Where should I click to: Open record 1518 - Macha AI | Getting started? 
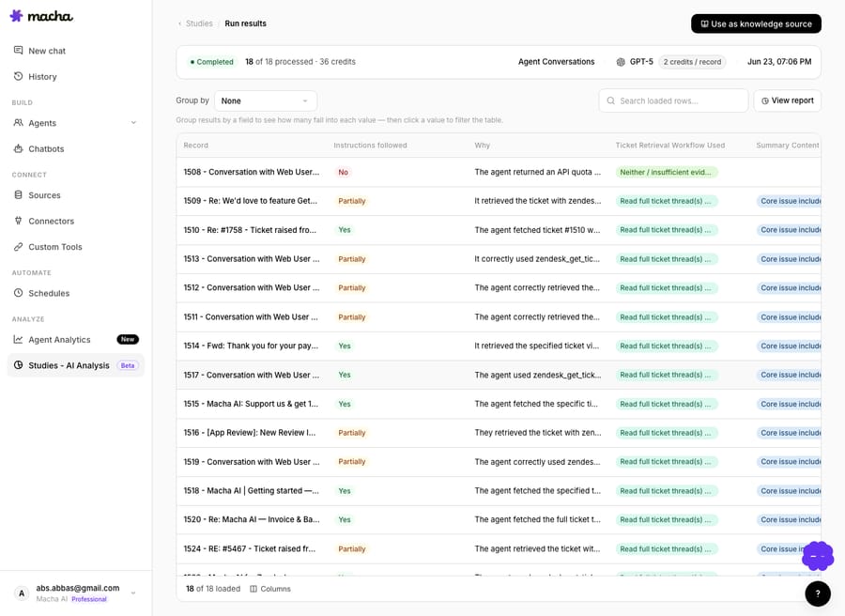pyautogui.click(x=251, y=491)
